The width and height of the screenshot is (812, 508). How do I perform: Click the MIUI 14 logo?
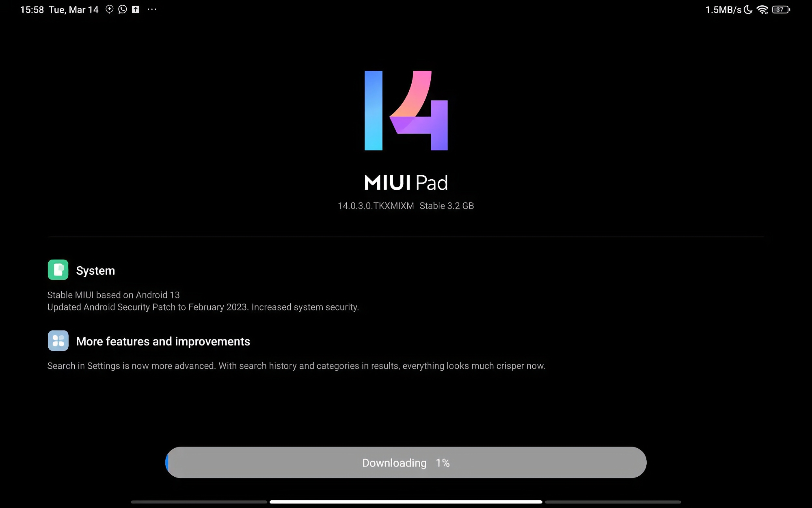[406, 111]
